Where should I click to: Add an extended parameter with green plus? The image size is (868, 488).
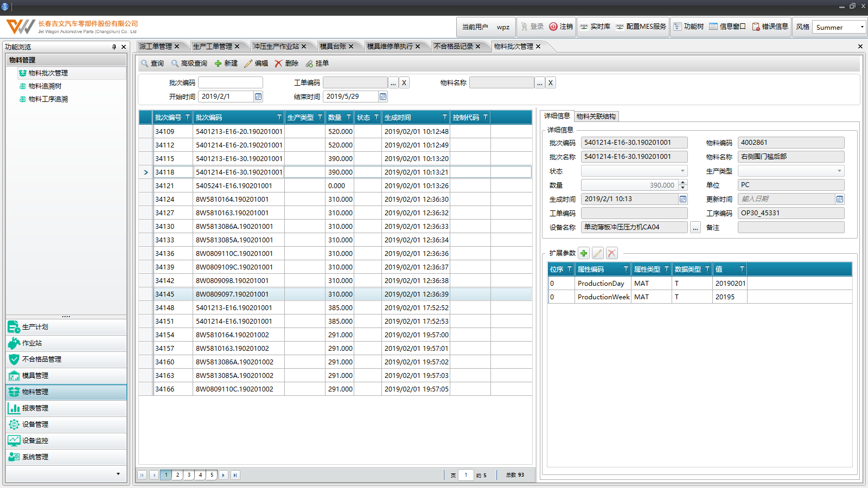coord(584,253)
